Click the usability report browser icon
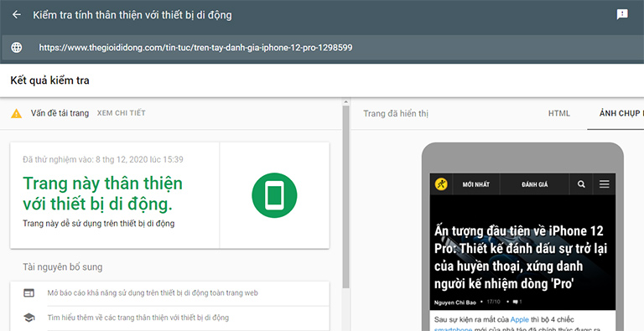This screenshot has height=331, width=644. click(29, 292)
